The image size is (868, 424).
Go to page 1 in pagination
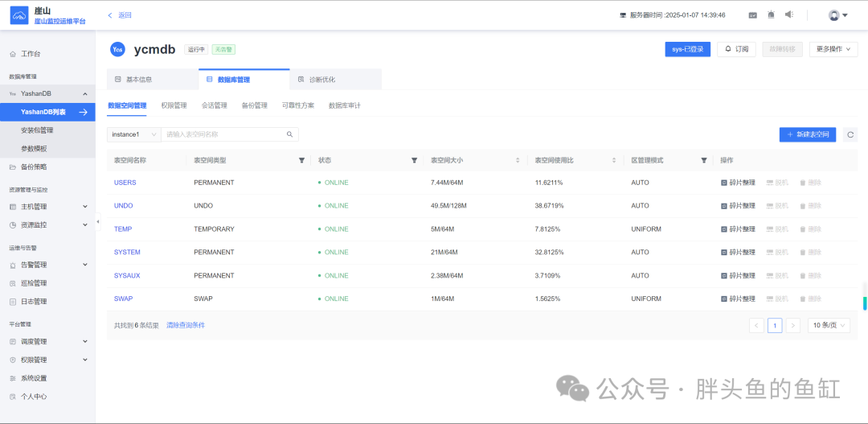click(x=775, y=325)
